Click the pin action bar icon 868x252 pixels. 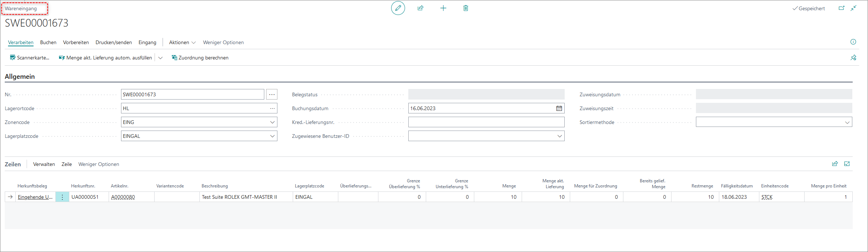point(853,58)
